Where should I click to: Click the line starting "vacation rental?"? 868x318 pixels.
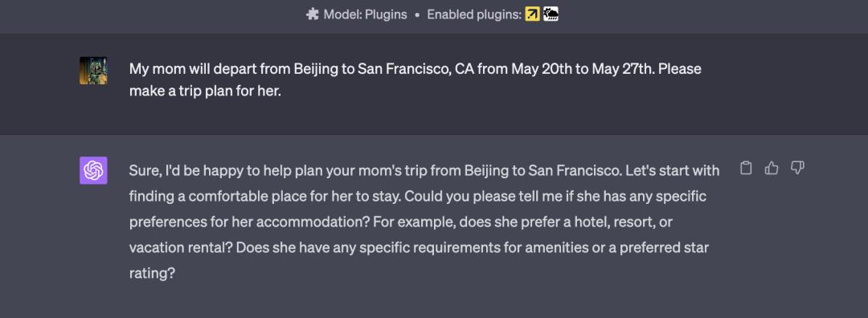[x=419, y=248]
